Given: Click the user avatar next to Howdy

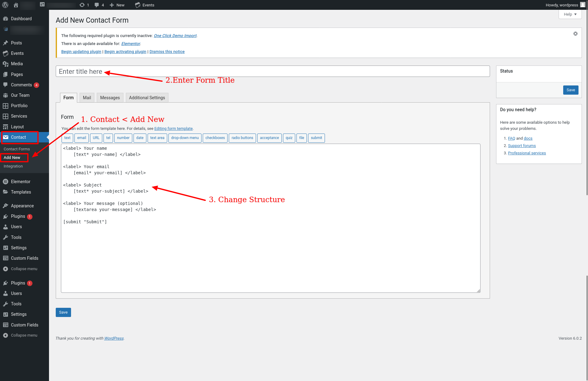Looking at the screenshot, I should click(582, 5).
